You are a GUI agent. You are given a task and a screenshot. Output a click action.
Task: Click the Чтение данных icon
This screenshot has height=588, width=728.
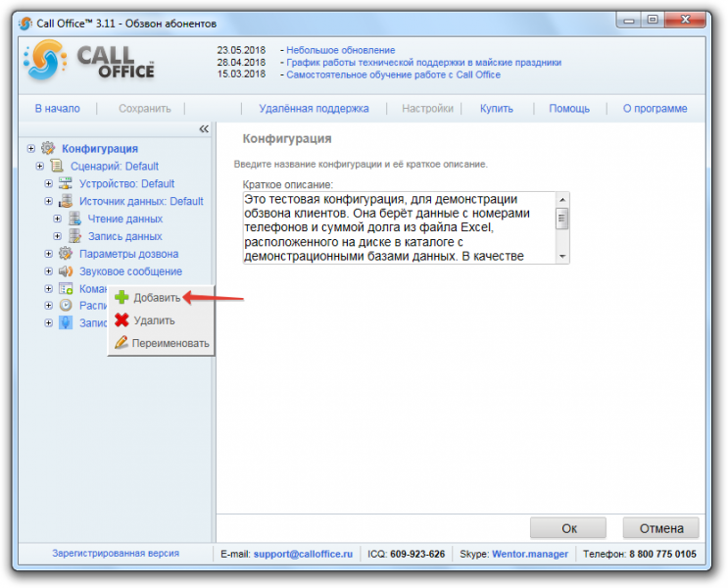coord(74,219)
